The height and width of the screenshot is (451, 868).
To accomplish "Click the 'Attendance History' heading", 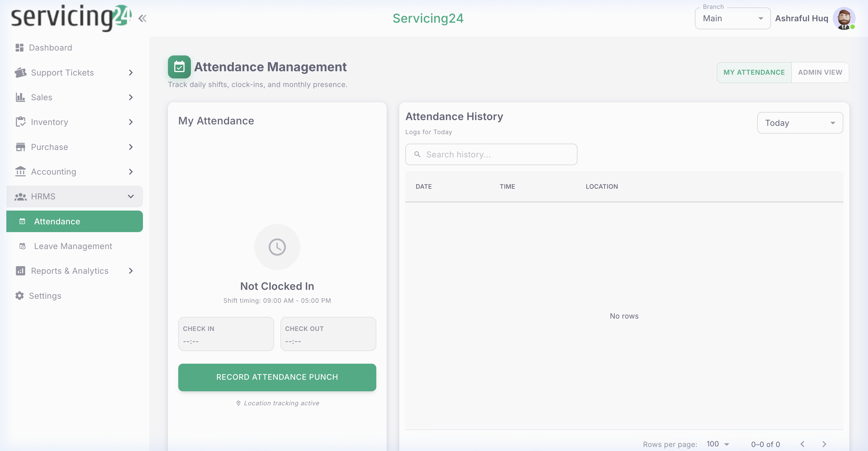I will pos(454,116).
